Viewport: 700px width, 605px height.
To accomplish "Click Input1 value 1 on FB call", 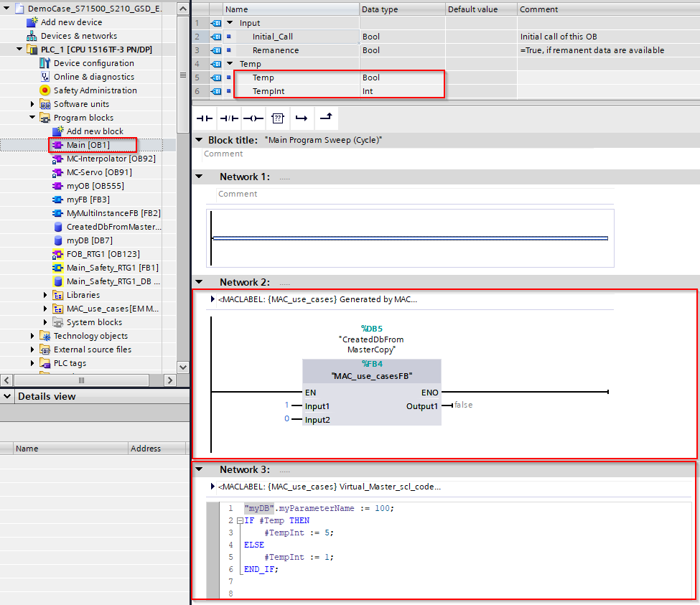I will coord(286,405).
